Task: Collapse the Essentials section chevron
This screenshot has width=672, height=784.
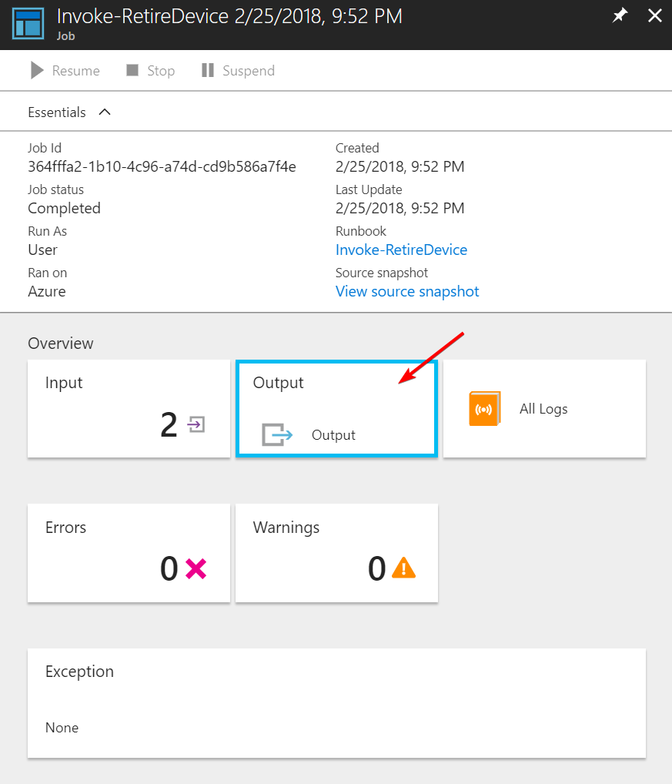Action: (x=105, y=112)
